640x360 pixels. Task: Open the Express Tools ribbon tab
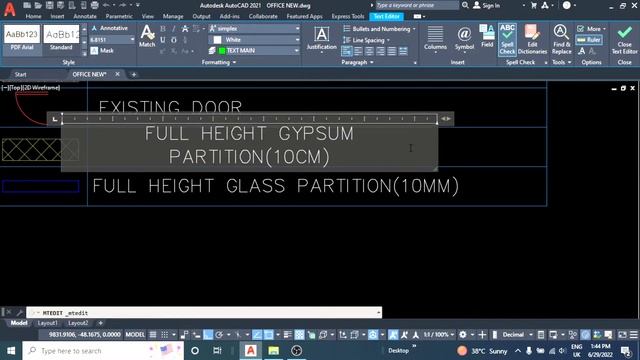coord(348,16)
